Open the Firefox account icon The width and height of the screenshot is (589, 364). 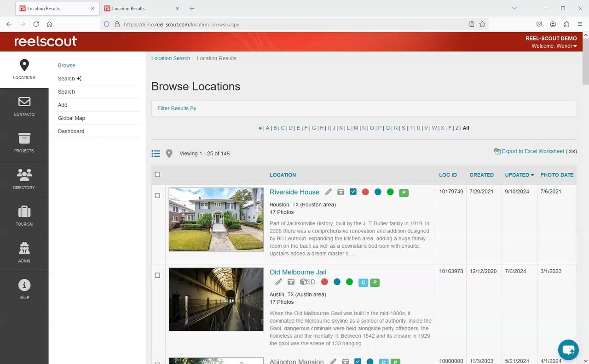[x=553, y=24]
